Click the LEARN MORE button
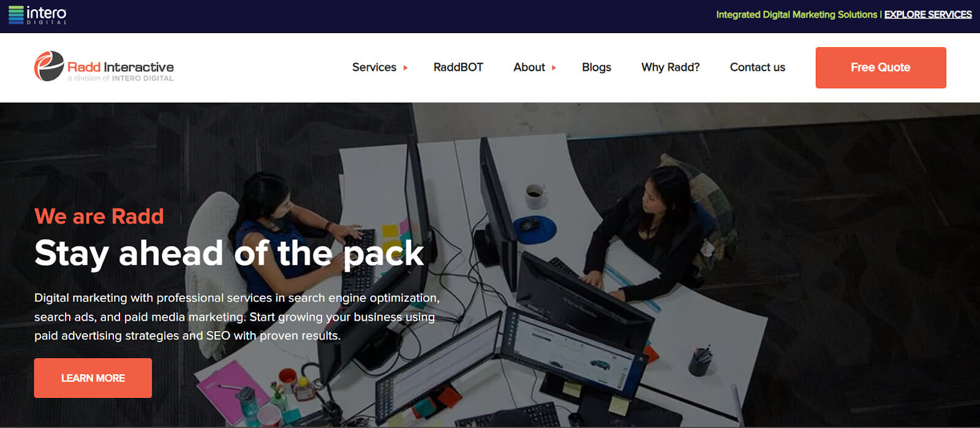The width and height of the screenshot is (980, 428). (x=93, y=378)
